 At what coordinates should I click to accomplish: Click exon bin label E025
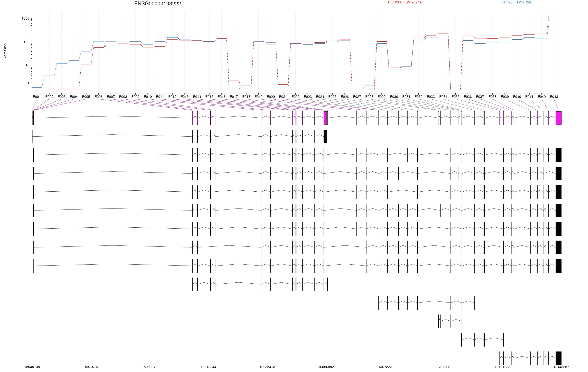(x=332, y=97)
